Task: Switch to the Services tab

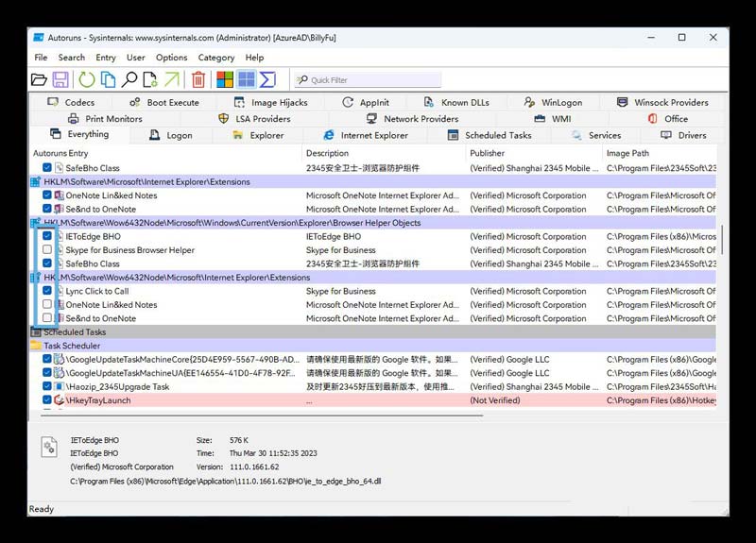Action: pyautogui.click(x=596, y=135)
